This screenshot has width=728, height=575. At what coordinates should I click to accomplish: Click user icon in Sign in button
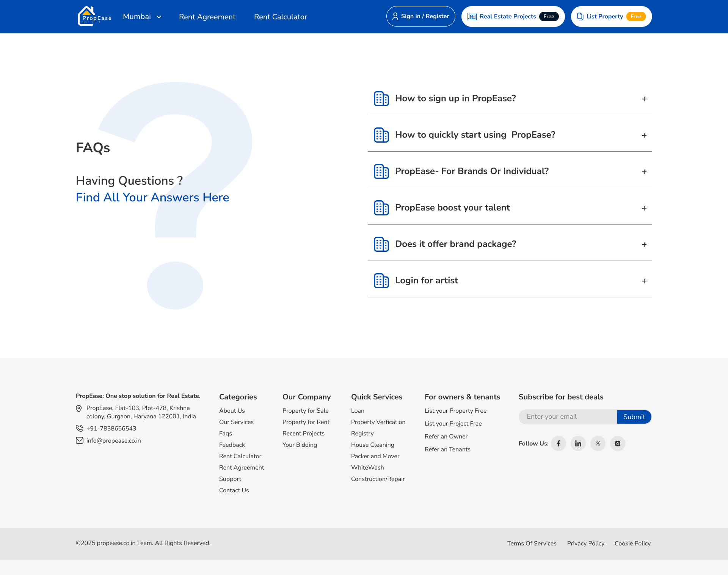[395, 16]
